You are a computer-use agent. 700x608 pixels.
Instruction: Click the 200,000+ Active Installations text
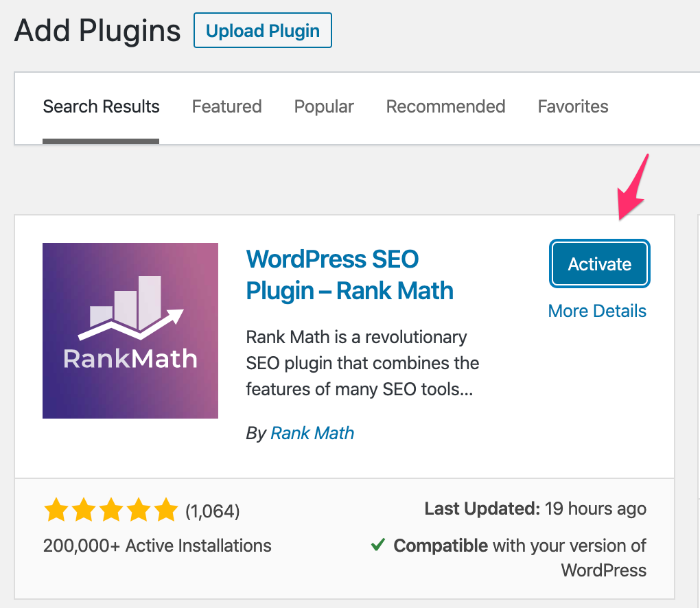pyautogui.click(x=157, y=546)
